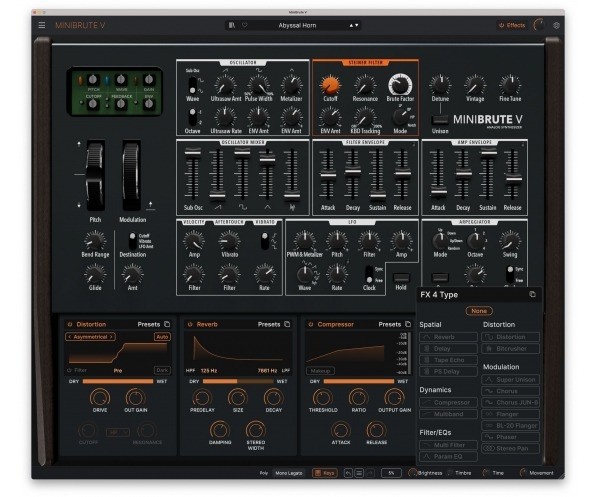Copy Distortion preset using icon beside Presets
597x497 pixels.
167,324
